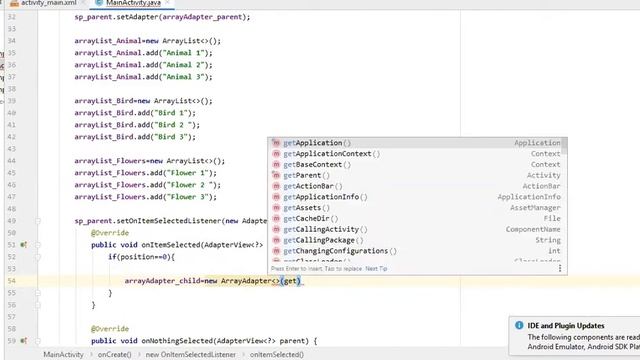Choose getApplication() from the completion list
Image resolution: width=640 pixels, height=360 pixels.
(x=416, y=143)
